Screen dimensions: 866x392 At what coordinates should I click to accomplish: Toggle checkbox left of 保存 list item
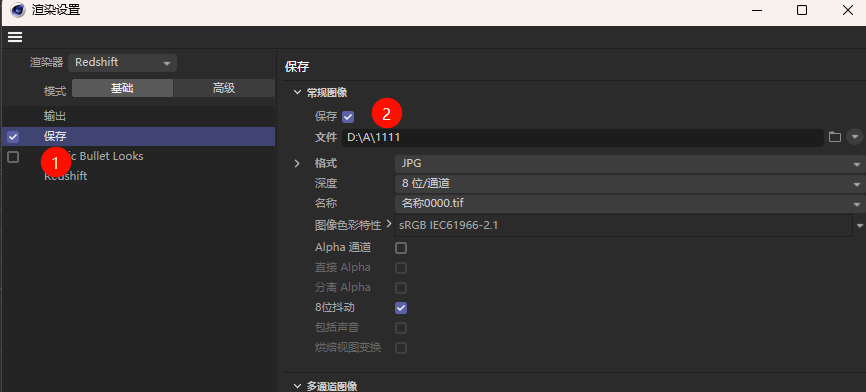pos(13,137)
